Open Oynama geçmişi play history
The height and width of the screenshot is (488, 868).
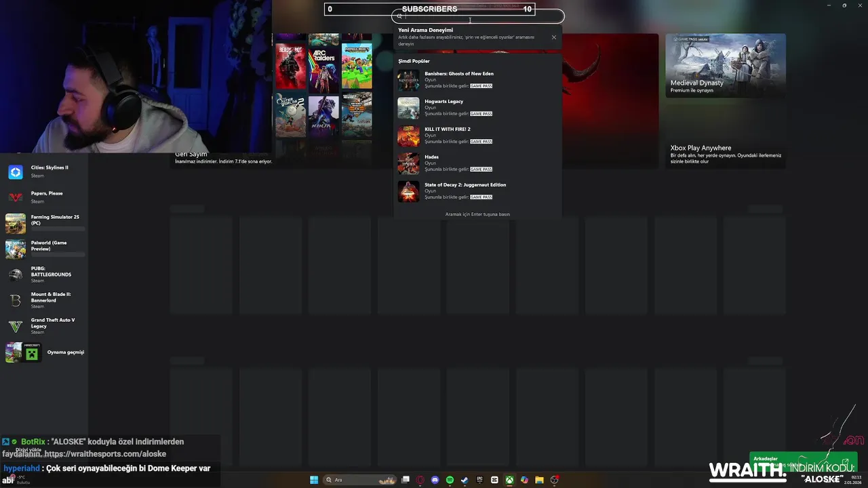click(44, 352)
